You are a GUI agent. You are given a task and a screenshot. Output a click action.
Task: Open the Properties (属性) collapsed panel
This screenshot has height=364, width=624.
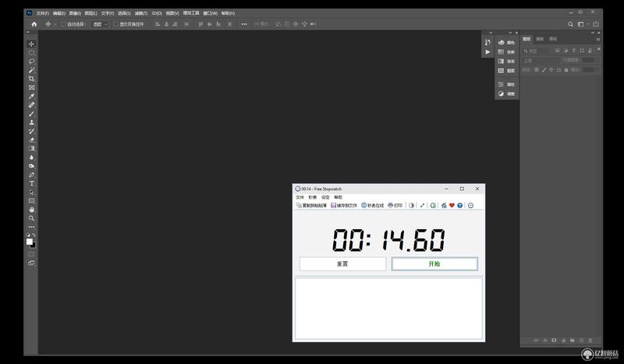click(x=506, y=84)
